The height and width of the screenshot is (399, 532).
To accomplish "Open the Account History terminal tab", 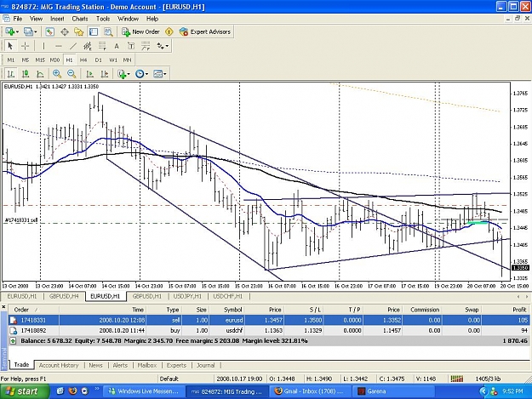I will pyautogui.click(x=59, y=365).
